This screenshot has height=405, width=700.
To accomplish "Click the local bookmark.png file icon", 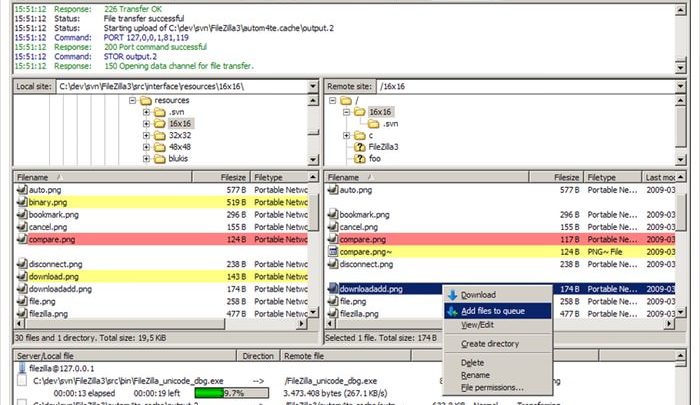I will pos(22,215).
